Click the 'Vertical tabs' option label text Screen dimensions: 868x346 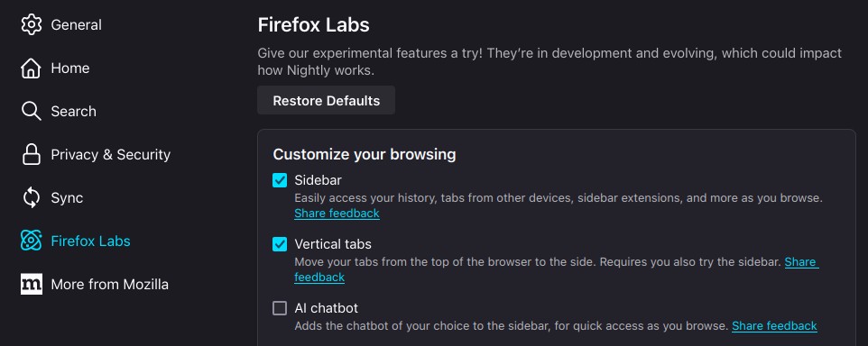tap(333, 244)
